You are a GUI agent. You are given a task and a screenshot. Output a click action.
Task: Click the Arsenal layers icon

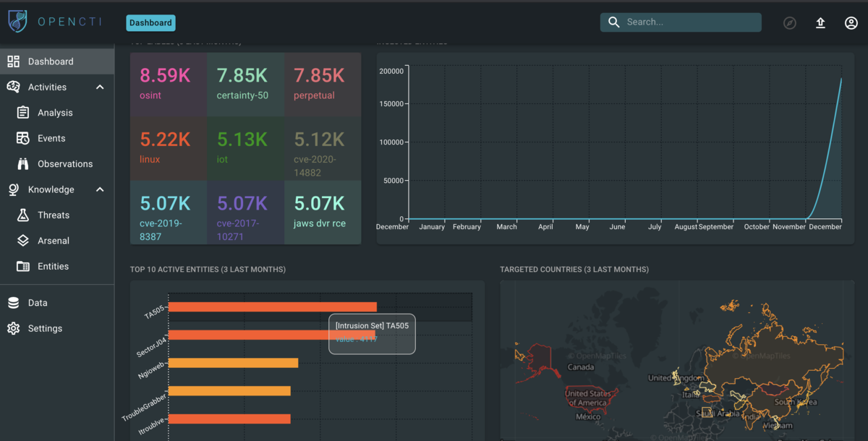(x=23, y=241)
